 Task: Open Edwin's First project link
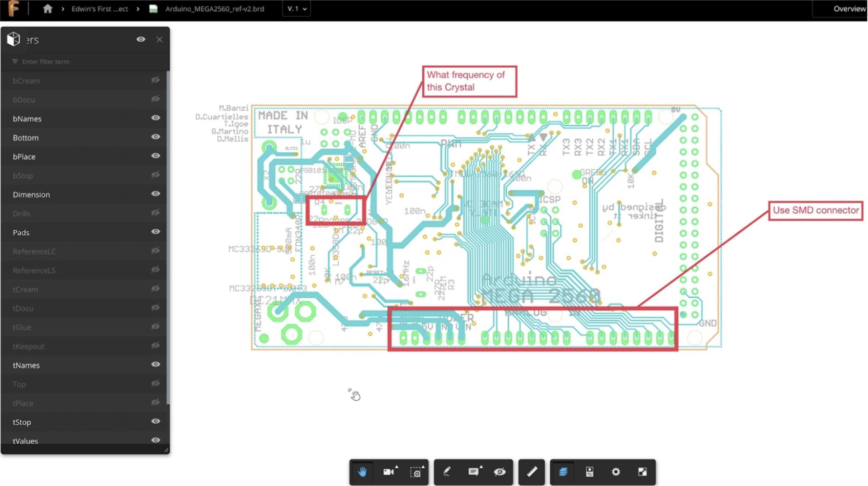100,9
